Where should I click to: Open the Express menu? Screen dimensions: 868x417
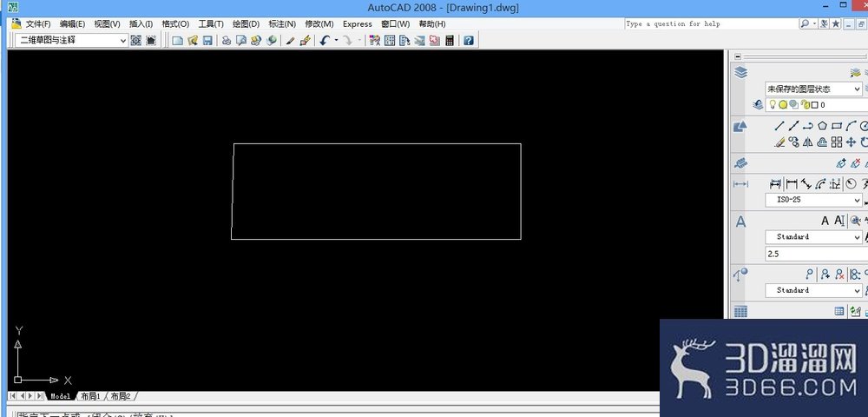[x=357, y=23]
